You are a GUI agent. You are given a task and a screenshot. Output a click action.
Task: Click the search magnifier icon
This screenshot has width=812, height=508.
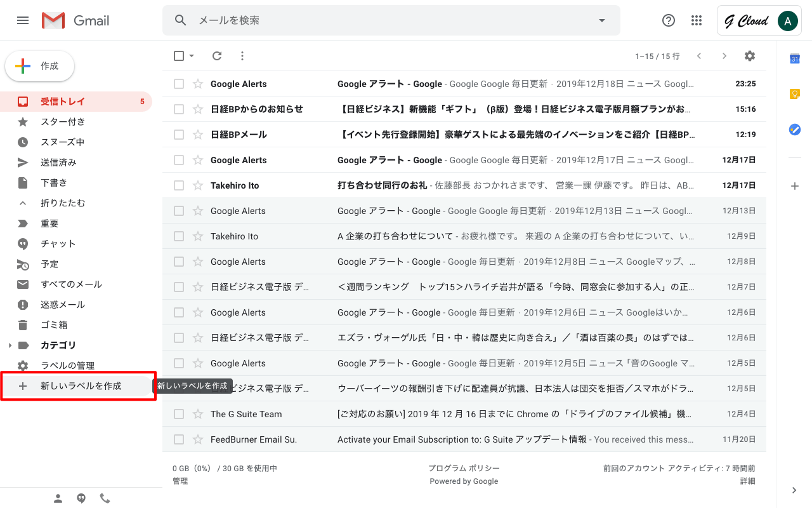[x=181, y=20]
